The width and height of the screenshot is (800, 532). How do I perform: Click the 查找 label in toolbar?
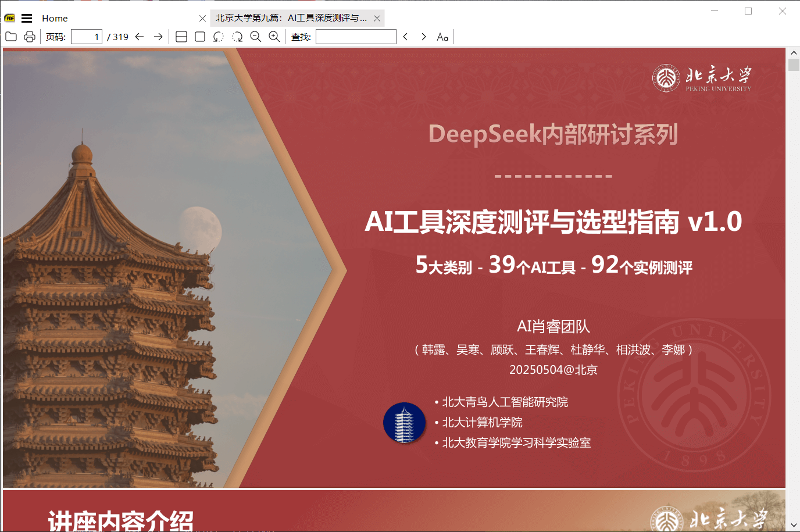point(301,37)
